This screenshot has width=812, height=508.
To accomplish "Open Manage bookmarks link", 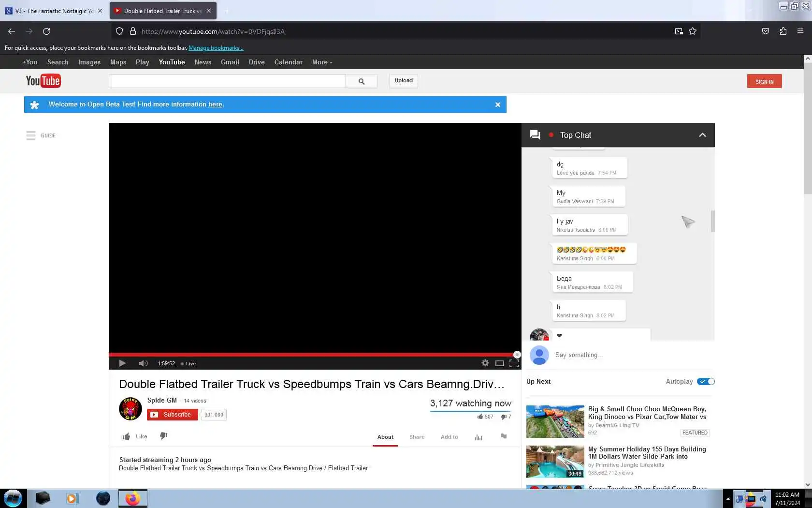I will [x=216, y=48].
